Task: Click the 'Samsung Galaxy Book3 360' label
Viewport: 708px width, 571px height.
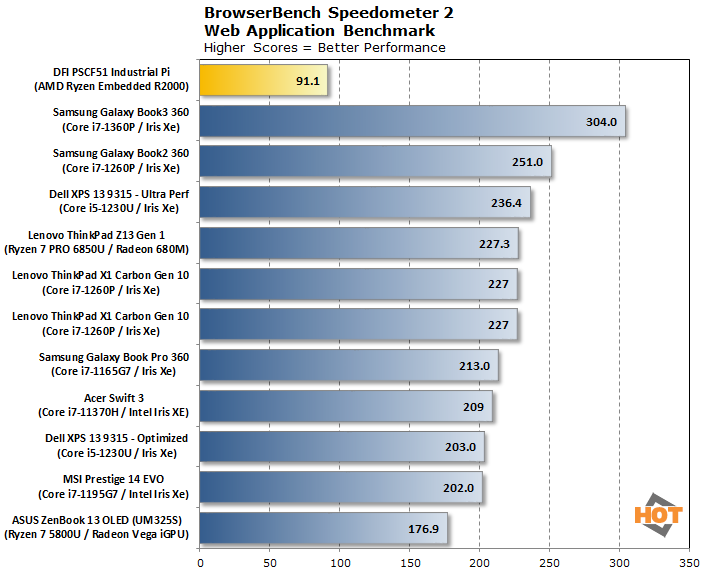Action: click(x=121, y=112)
